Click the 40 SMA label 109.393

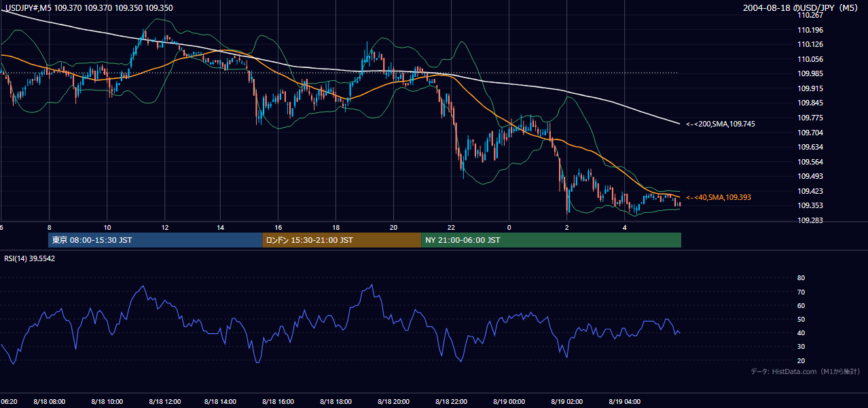coord(719,197)
